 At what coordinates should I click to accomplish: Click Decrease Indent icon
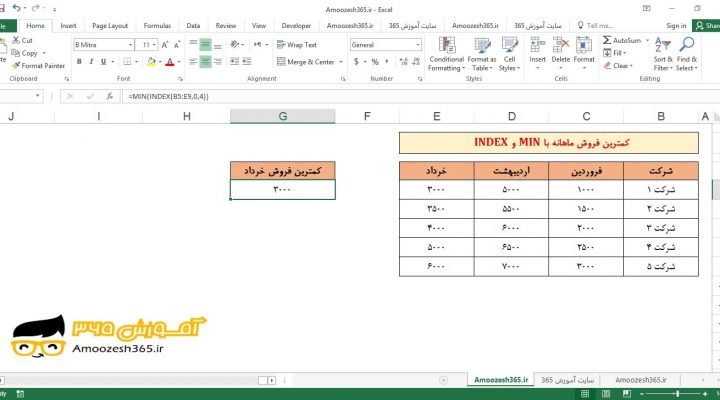pos(234,62)
